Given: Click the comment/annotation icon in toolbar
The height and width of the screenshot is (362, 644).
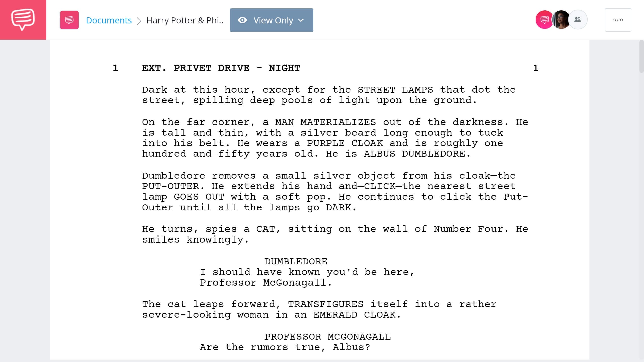Looking at the screenshot, I should pyautogui.click(x=69, y=20).
